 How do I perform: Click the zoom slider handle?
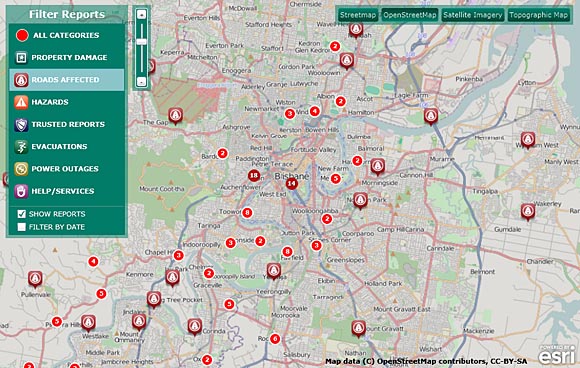[141, 42]
